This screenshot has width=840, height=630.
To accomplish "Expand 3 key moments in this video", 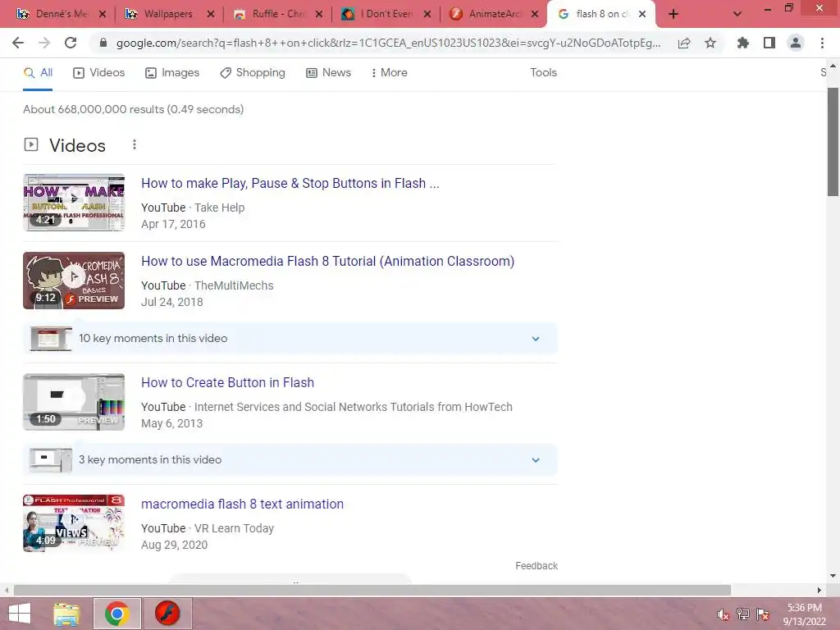I will point(290,459).
